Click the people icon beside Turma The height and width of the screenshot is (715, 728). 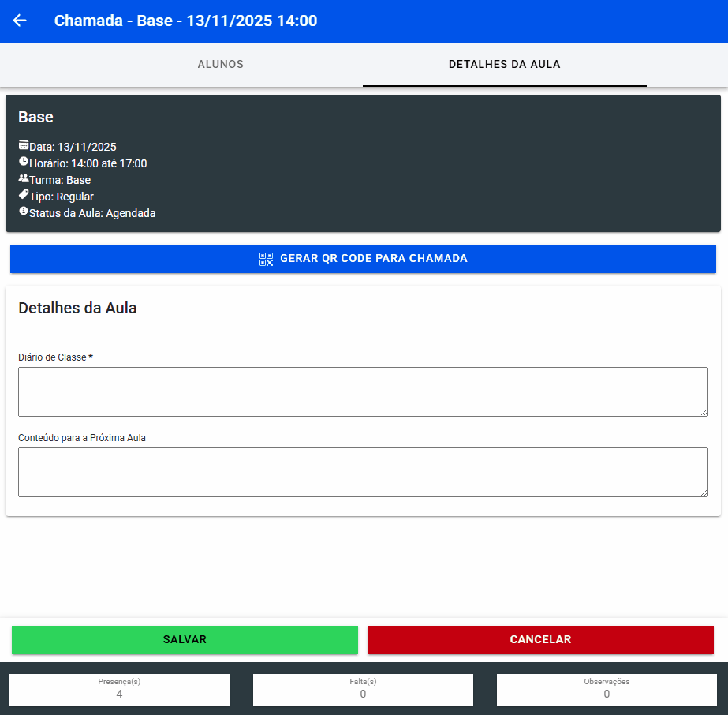24,178
